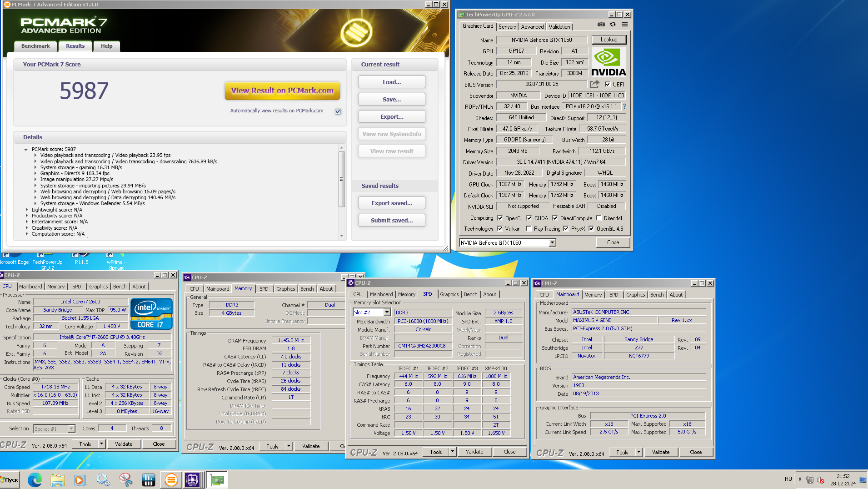
Task: Toggle the CUDA checkbox
Action: (529, 218)
